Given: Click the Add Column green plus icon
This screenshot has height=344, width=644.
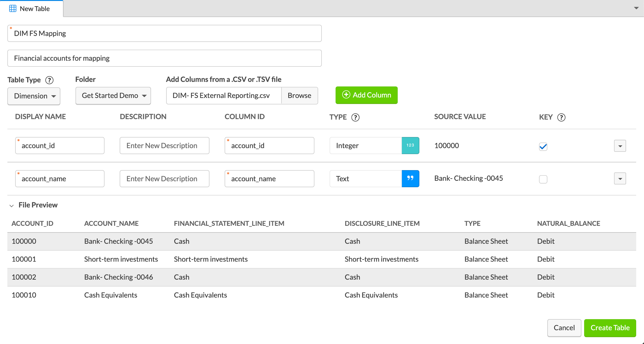Looking at the screenshot, I should (x=346, y=95).
